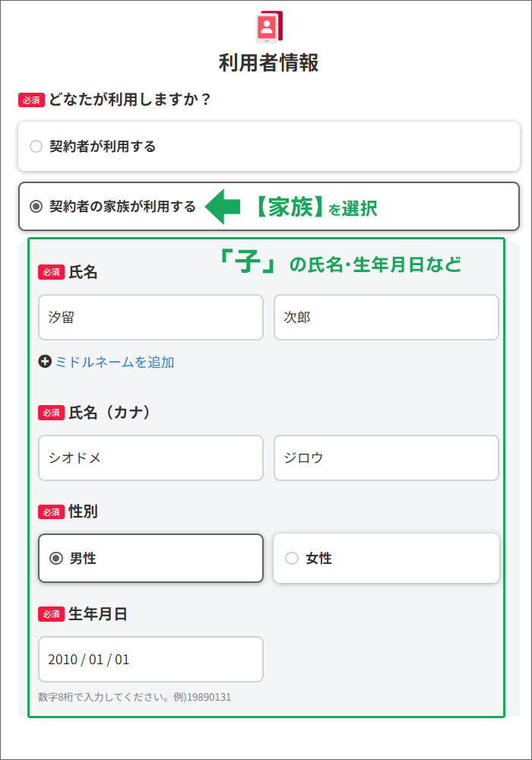Click the 利用者情報 page heading
This screenshot has height=760, width=532.
pyautogui.click(x=266, y=65)
